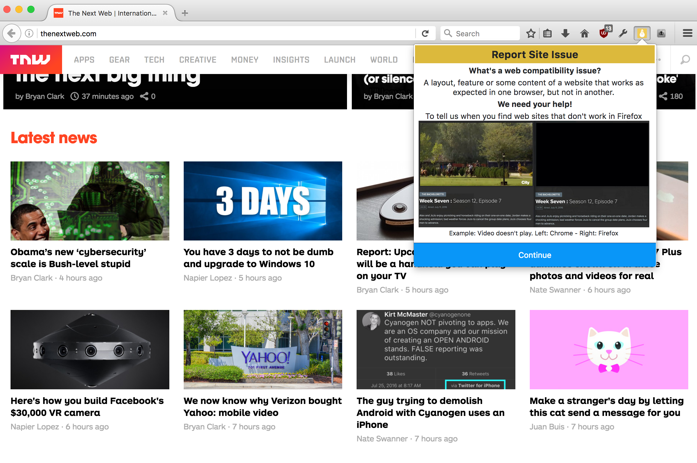The image size is (697, 463).
Task: Click the share icon next to 0
Action: coord(144,96)
